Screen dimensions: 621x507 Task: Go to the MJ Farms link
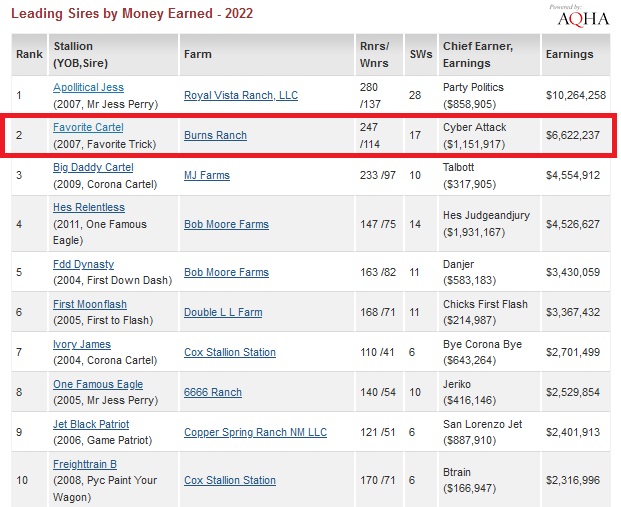[207, 176]
